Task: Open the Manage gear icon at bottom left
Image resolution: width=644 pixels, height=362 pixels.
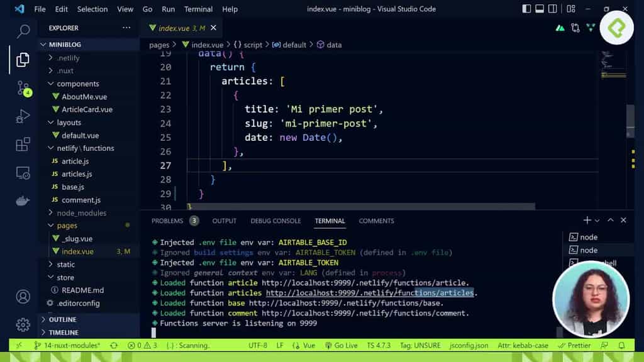Action: pos(21,325)
